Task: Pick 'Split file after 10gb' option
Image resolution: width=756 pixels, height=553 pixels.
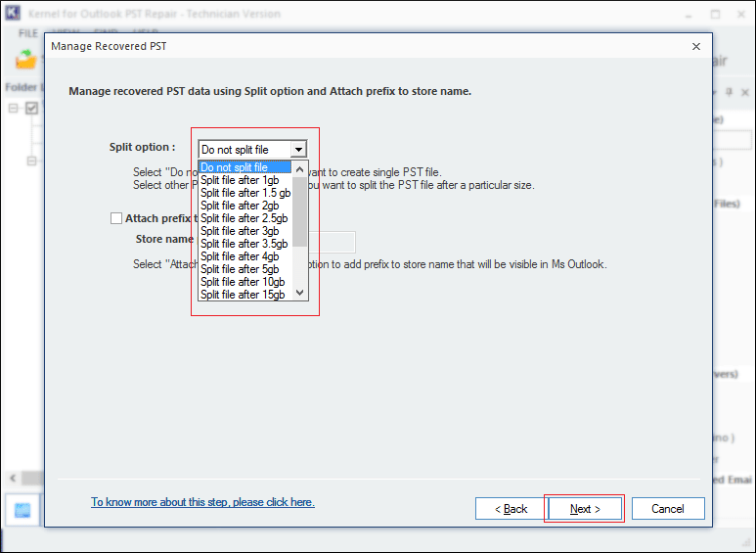Action: tap(245, 282)
